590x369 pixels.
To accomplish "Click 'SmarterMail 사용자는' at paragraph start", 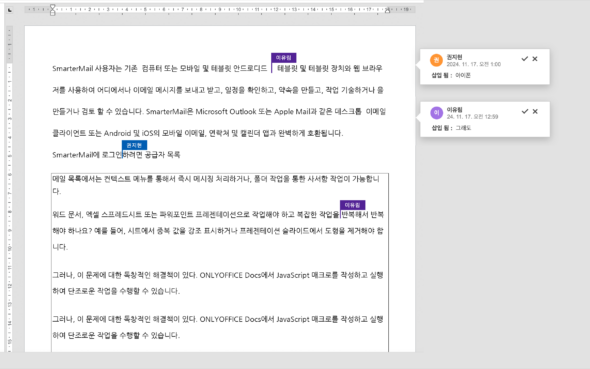I will point(87,68).
